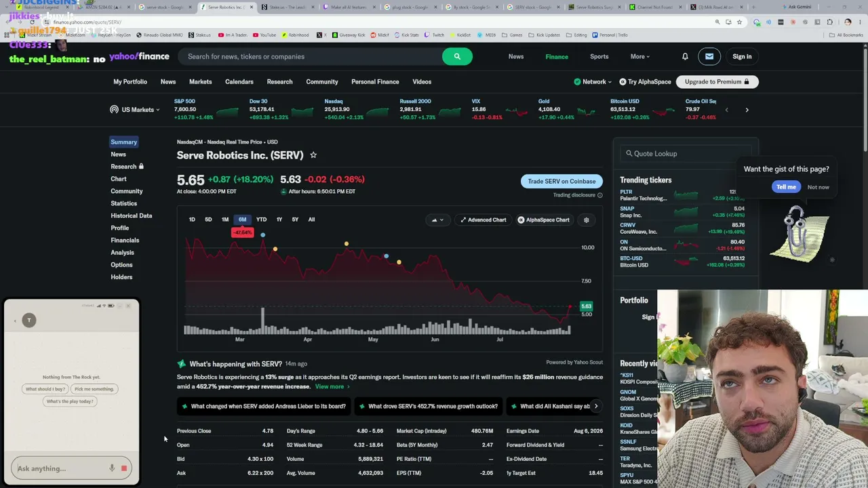Screen dimensions: 868x488
Task: Click the info icon beside Trading disclosure
Action: tap(599, 195)
